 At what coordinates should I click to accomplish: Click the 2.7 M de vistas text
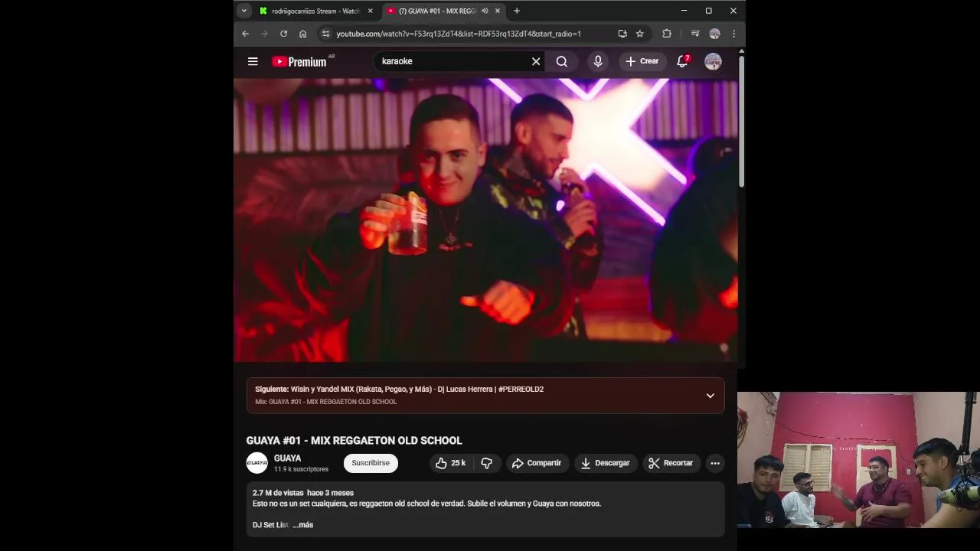click(278, 493)
